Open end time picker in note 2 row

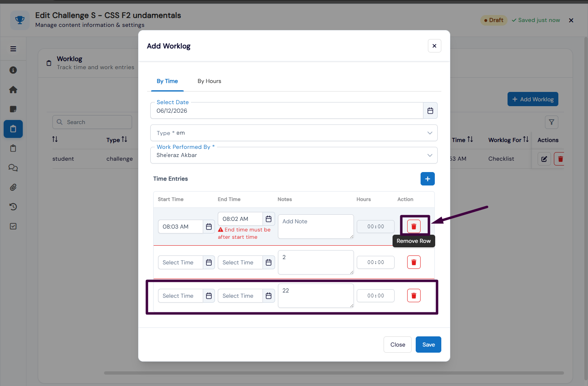pyautogui.click(x=269, y=262)
